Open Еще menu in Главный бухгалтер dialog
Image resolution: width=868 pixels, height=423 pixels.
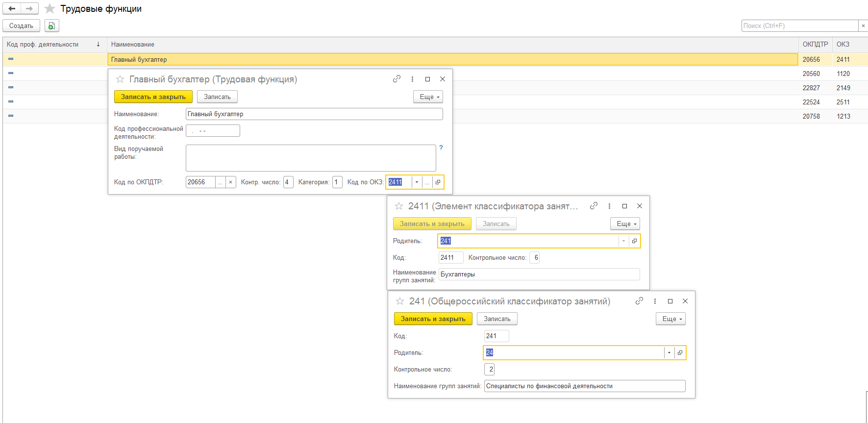428,97
